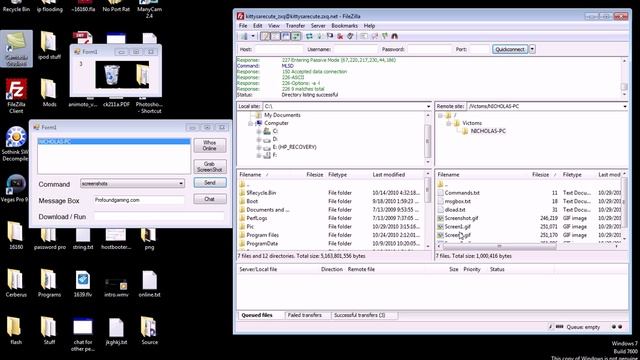
Task: Open the Remote site path dropdown
Action: pos(625,106)
